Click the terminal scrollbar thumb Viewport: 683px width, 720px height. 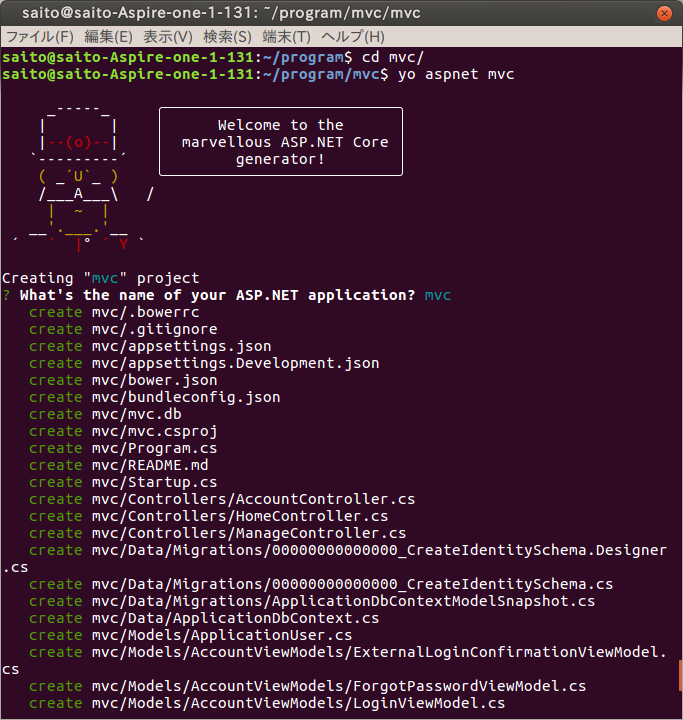coord(681,675)
